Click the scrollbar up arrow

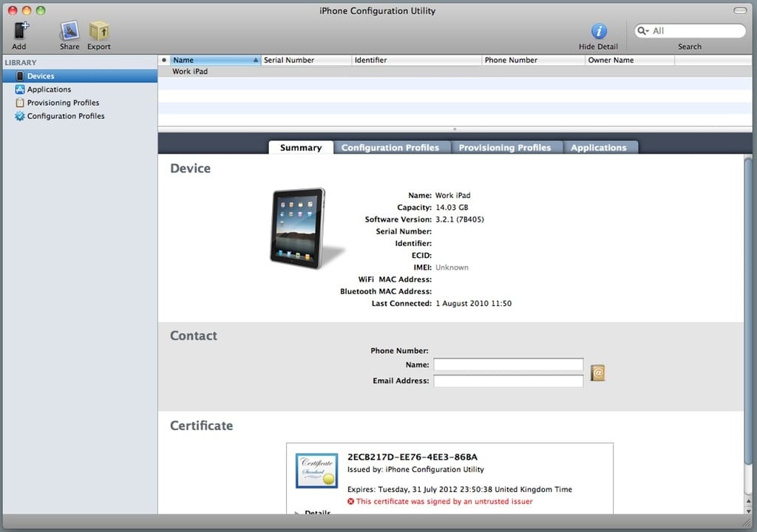pyautogui.click(x=748, y=502)
